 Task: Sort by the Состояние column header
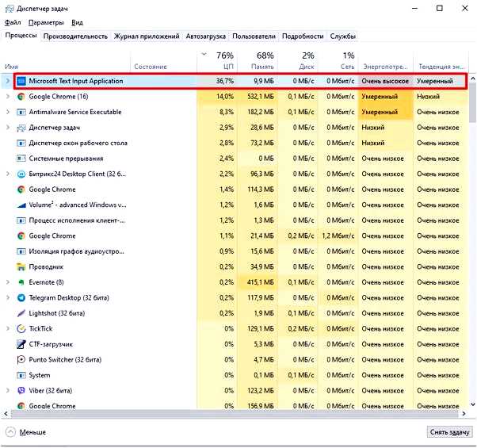coord(164,61)
